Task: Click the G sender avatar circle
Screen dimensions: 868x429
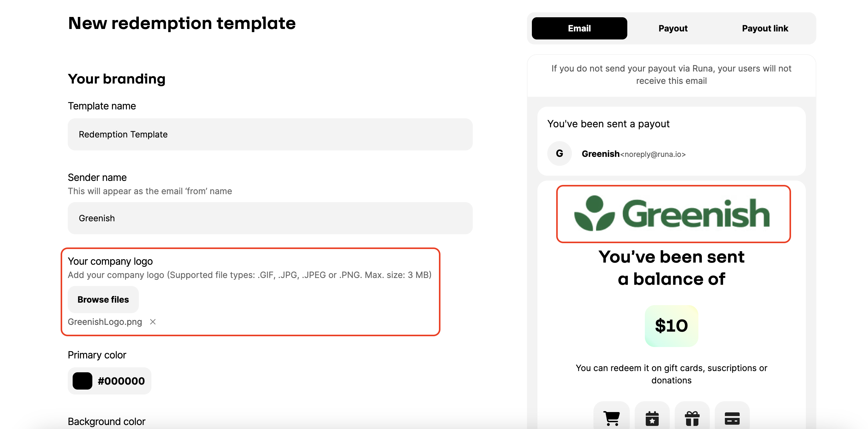Action: tap(559, 153)
